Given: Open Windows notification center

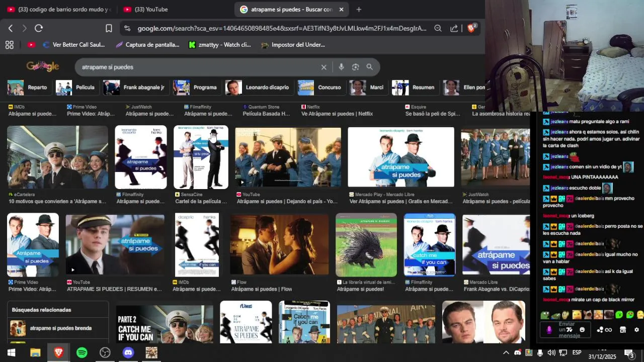Looking at the screenshot, I should coord(629,353).
